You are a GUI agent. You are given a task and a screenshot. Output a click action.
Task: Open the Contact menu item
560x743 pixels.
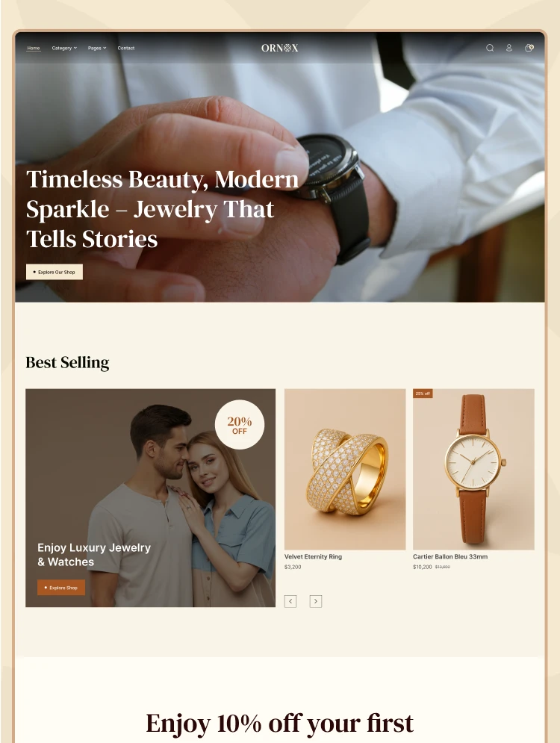pyautogui.click(x=126, y=48)
